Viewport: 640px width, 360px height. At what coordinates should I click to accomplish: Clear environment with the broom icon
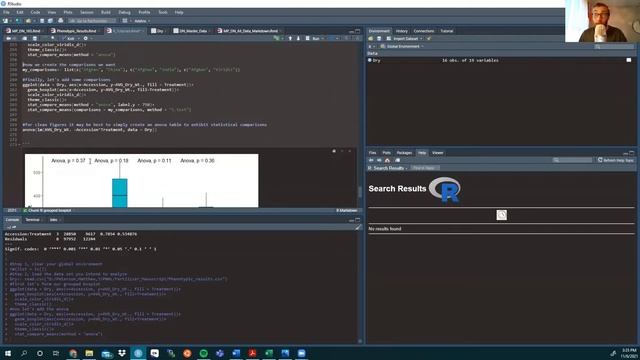429,38
